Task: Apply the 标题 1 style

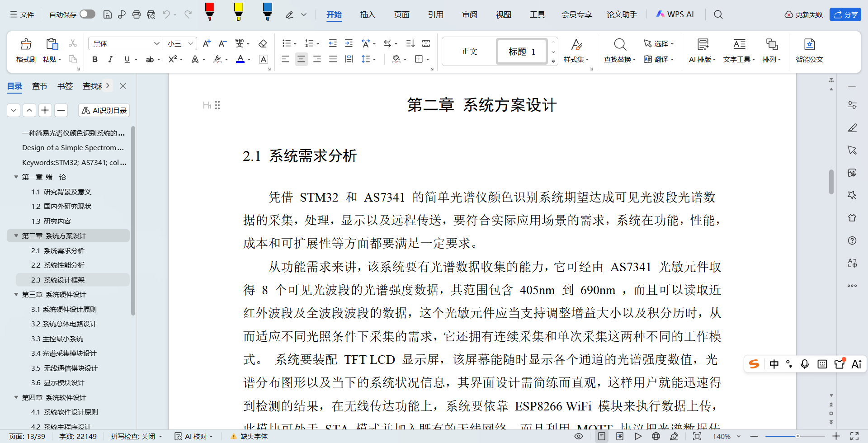Action: pyautogui.click(x=522, y=51)
